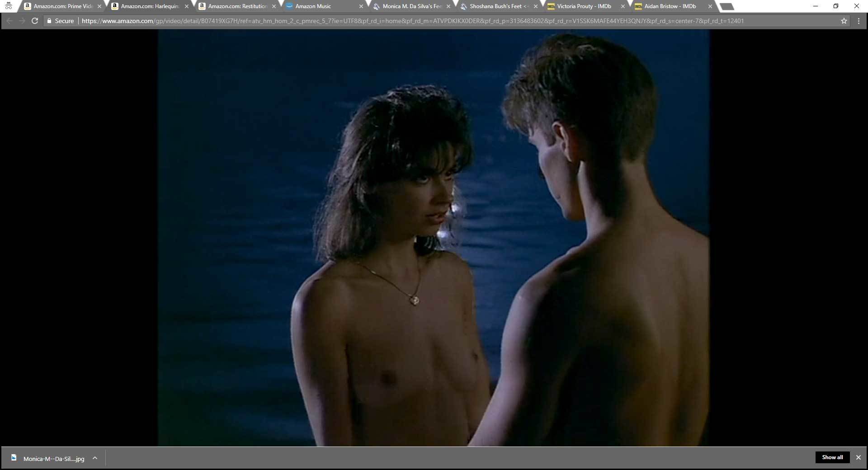This screenshot has width=868, height=470.
Task: Click the incognito icon in the top-left corner
Action: point(9,6)
